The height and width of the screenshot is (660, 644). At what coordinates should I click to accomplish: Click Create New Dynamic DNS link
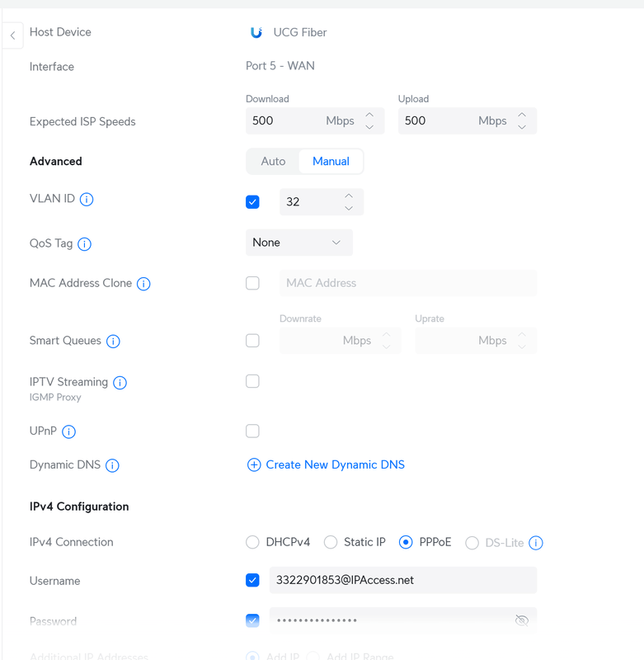336,464
